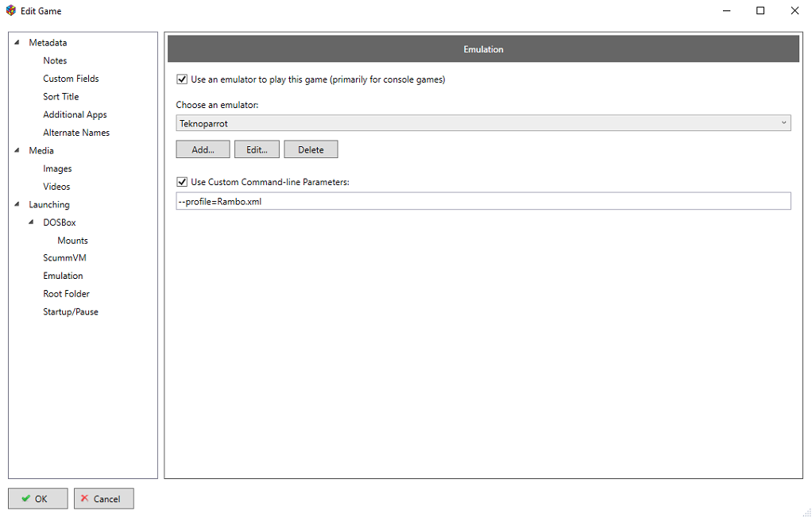The width and height of the screenshot is (812, 518).
Task: Select Alternate Names in the tree
Action: click(x=76, y=133)
